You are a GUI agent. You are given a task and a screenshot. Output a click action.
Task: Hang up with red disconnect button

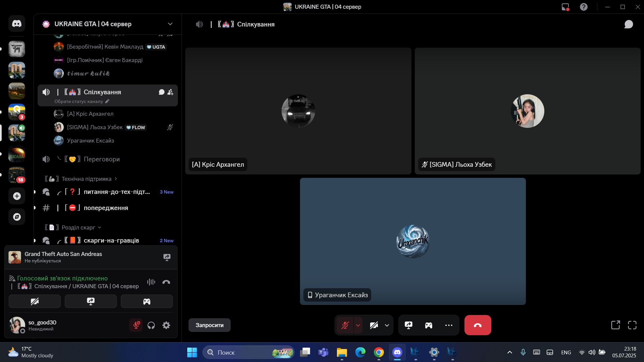(x=478, y=325)
